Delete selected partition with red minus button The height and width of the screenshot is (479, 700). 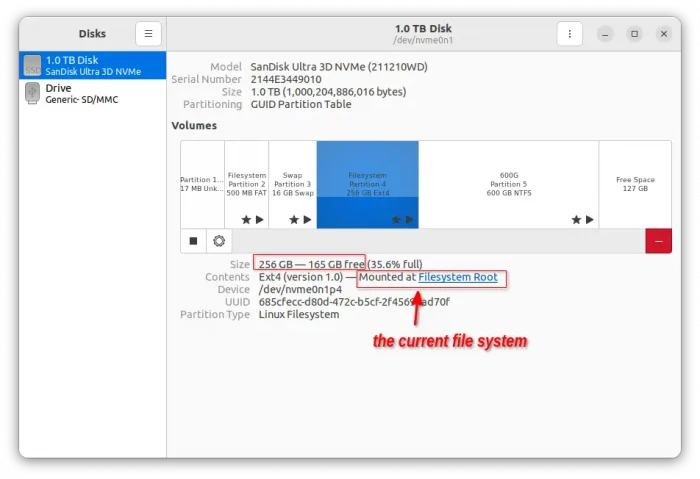pos(658,241)
